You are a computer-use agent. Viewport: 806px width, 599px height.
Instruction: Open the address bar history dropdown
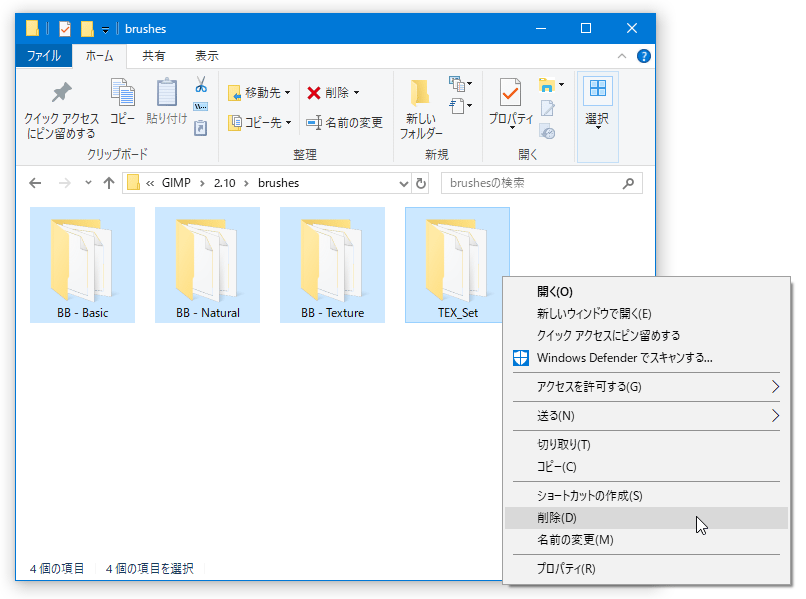tap(404, 184)
